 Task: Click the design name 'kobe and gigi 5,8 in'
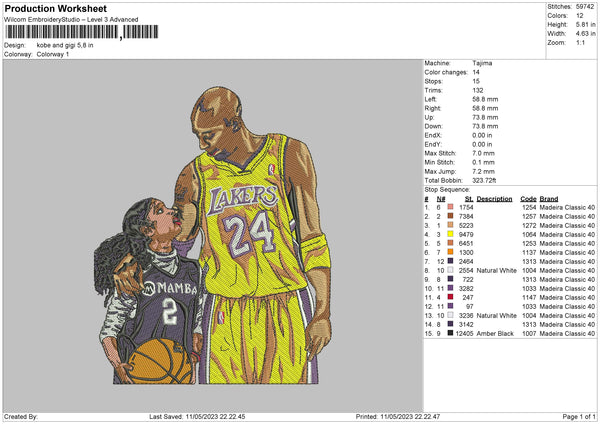click(65, 45)
